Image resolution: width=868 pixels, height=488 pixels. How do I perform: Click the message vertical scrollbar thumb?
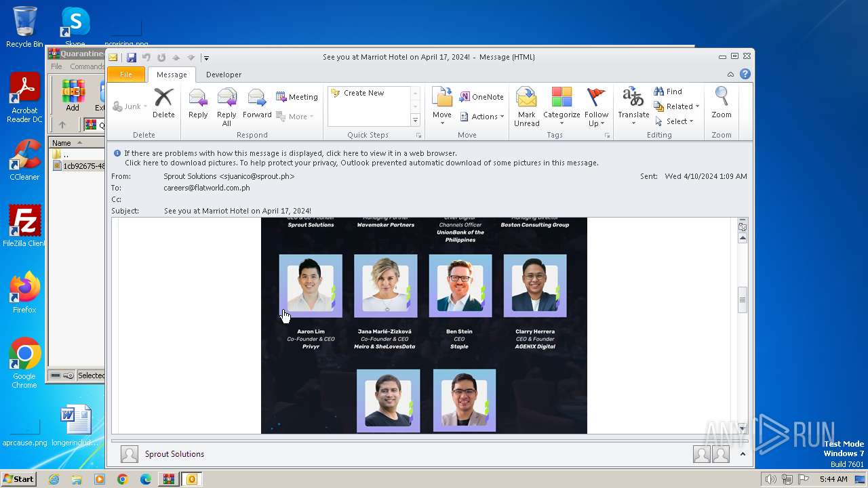click(x=743, y=300)
